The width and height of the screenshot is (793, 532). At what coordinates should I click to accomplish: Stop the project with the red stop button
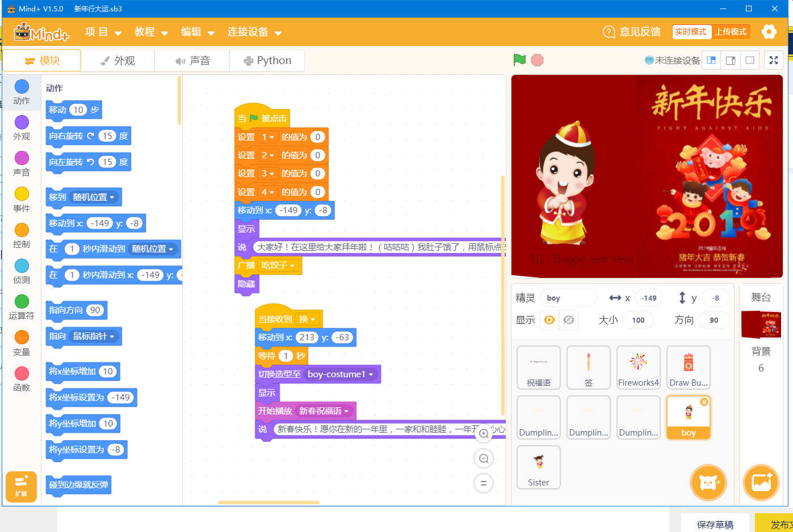(537, 60)
